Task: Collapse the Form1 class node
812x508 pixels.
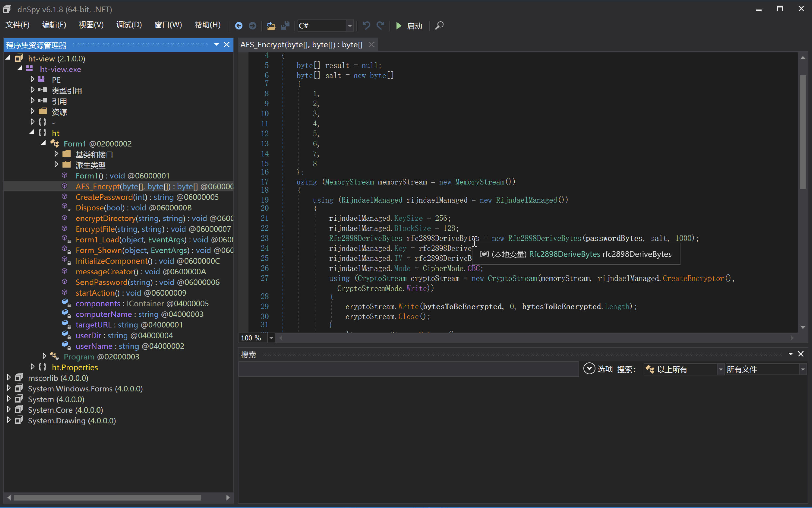Action: (x=44, y=143)
